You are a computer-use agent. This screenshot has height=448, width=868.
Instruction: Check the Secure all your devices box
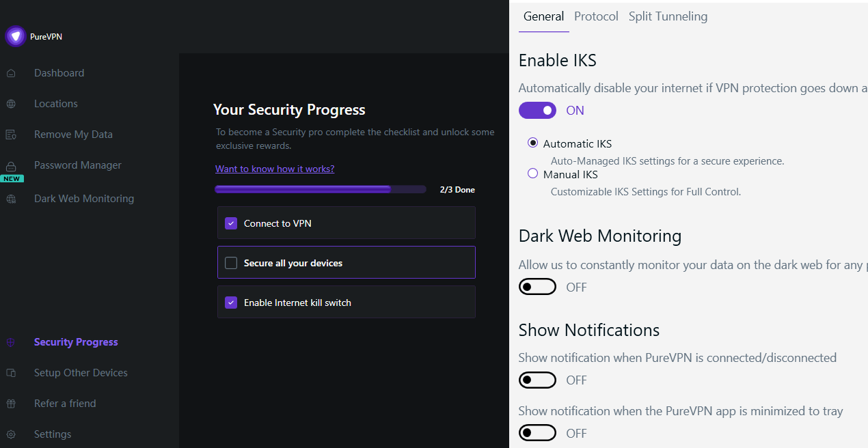pos(231,263)
